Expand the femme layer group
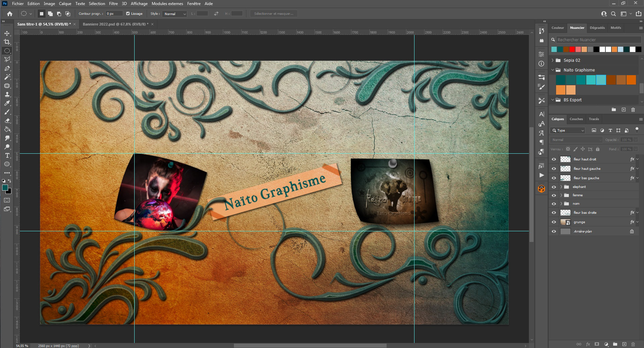The height and width of the screenshot is (348, 644). 561,195
